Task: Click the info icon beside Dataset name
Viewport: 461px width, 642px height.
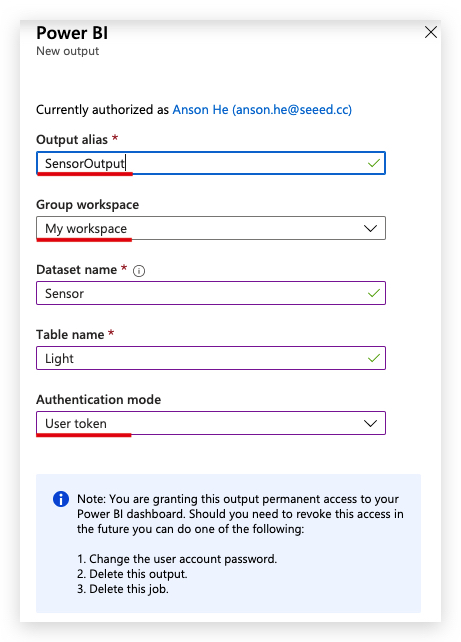Action: 139,271
